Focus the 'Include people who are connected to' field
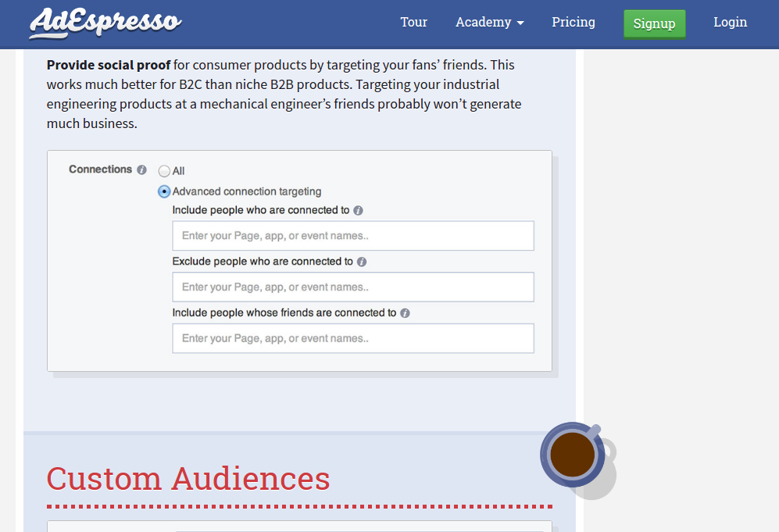Screen dimensions: 779x532 [x=353, y=236]
